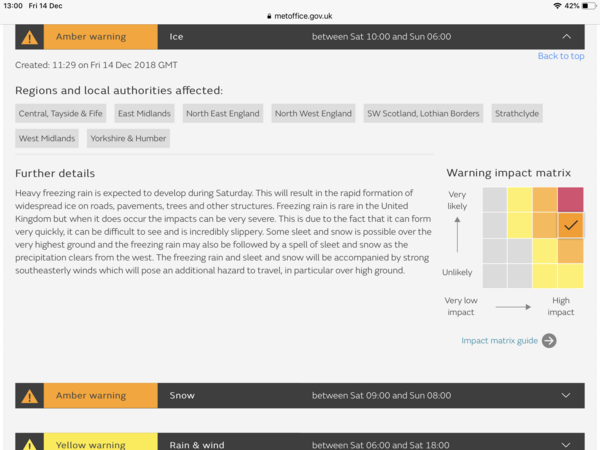Click the 'Warning impact matrix' heading
This screenshot has width=600, height=450.
pos(509,173)
